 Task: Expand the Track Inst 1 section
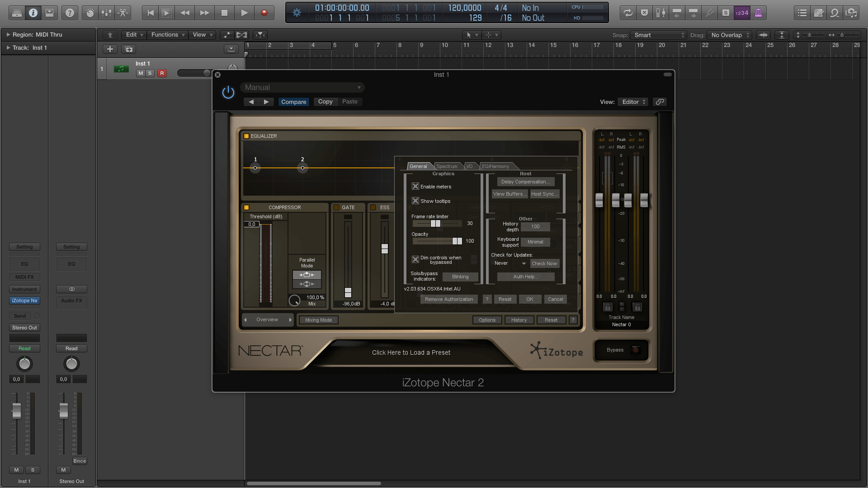tap(8, 47)
